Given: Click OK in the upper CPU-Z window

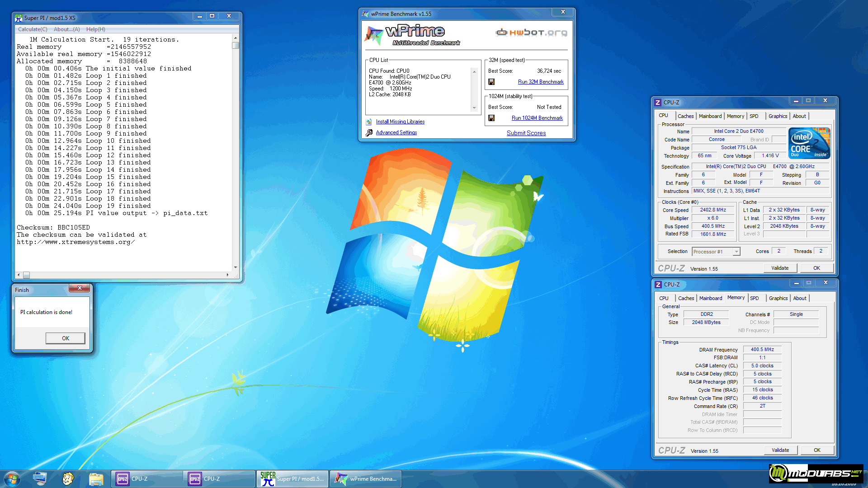Looking at the screenshot, I should [816, 268].
